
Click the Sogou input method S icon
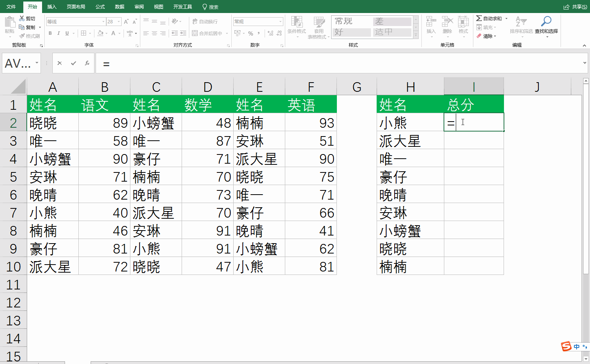click(x=566, y=346)
